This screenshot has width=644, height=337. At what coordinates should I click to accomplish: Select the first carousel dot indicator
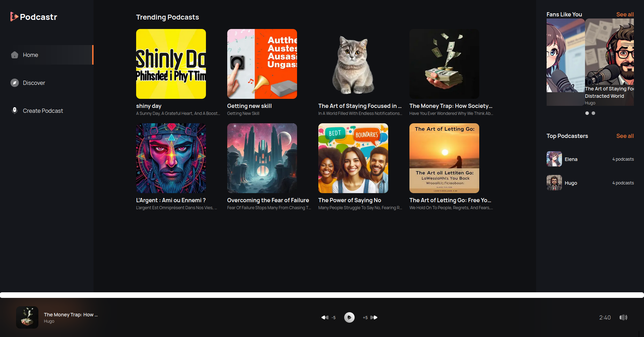click(587, 113)
